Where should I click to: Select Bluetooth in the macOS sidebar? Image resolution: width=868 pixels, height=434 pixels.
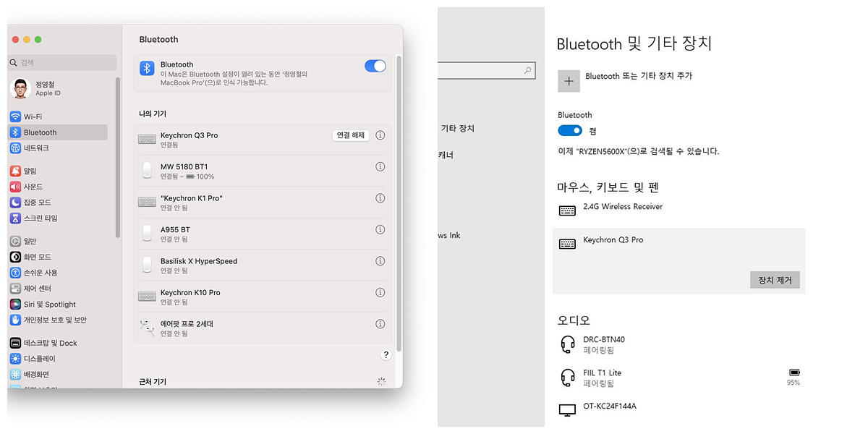pos(58,132)
